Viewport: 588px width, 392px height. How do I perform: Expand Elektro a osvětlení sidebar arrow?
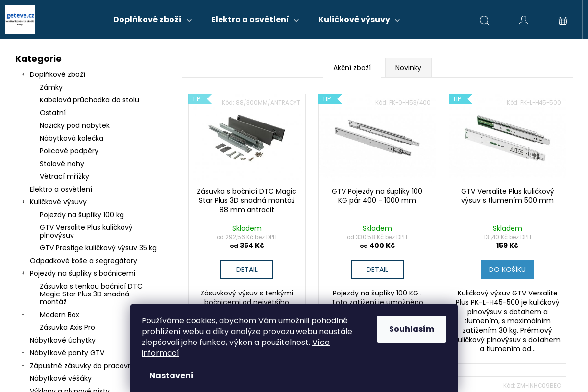(23, 189)
